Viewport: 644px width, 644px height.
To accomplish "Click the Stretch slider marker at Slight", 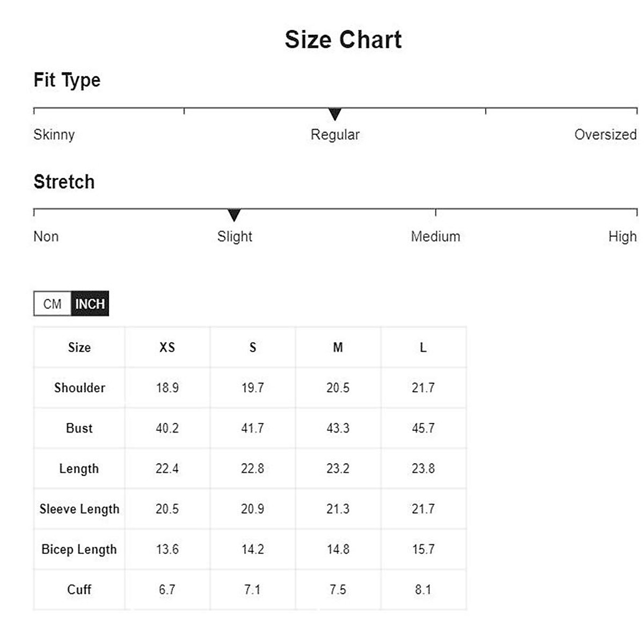I will 234,215.
